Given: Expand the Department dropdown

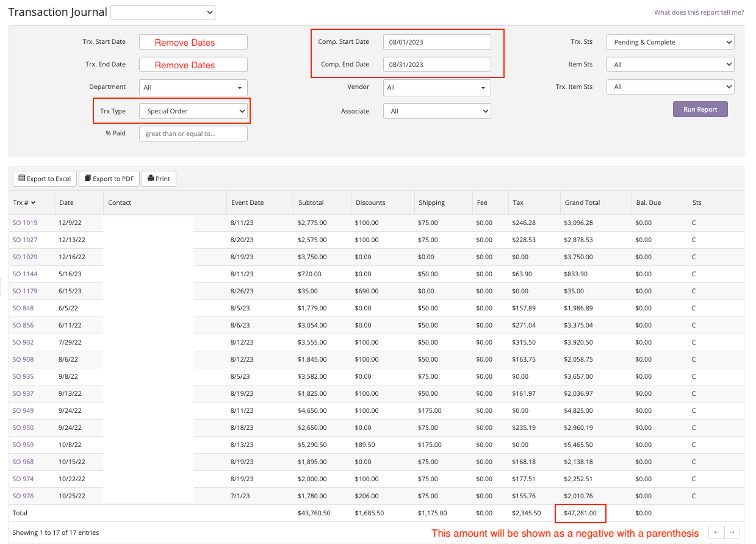Looking at the screenshot, I should pyautogui.click(x=193, y=87).
